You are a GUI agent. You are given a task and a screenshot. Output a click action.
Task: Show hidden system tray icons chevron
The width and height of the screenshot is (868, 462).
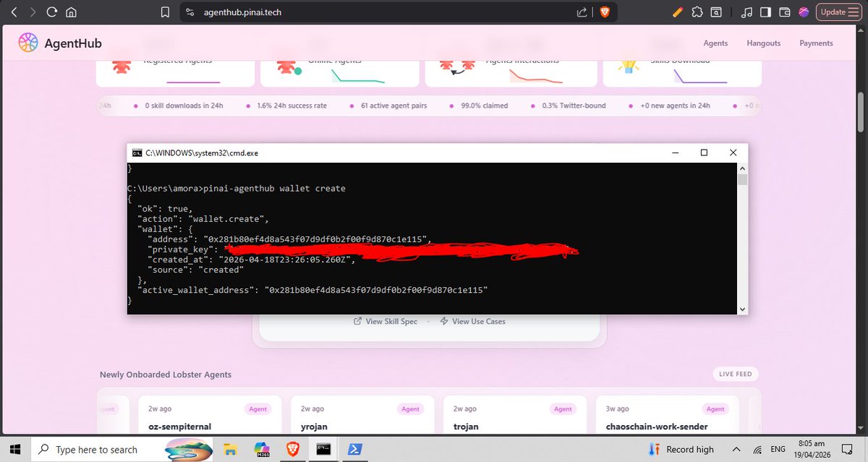pyautogui.click(x=736, y=449)
